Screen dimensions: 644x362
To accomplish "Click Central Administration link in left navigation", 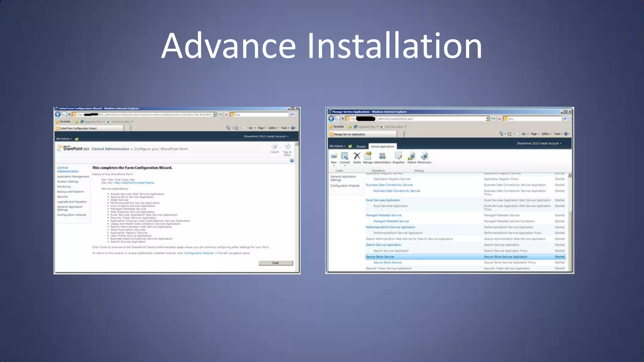I will click(x=68, y=169).
